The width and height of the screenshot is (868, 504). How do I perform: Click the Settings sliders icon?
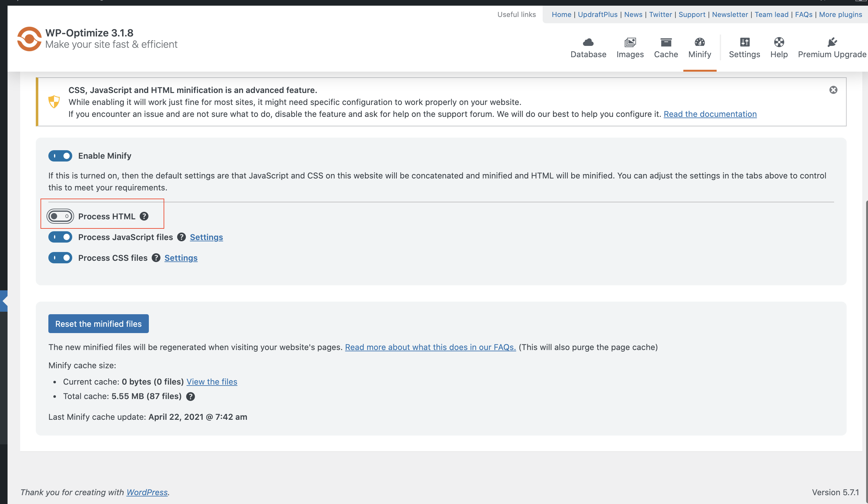click(x=744, y=42)
